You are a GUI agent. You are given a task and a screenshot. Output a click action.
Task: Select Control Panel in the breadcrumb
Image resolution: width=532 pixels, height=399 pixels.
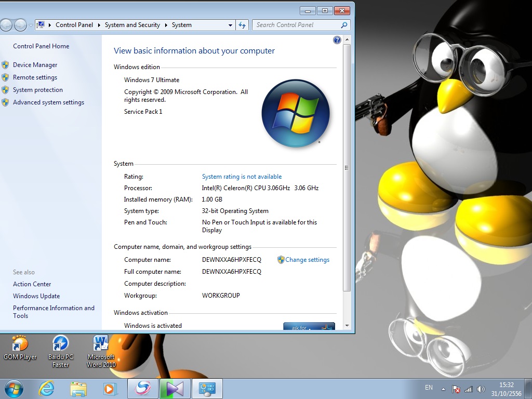(x=74, y=25)
